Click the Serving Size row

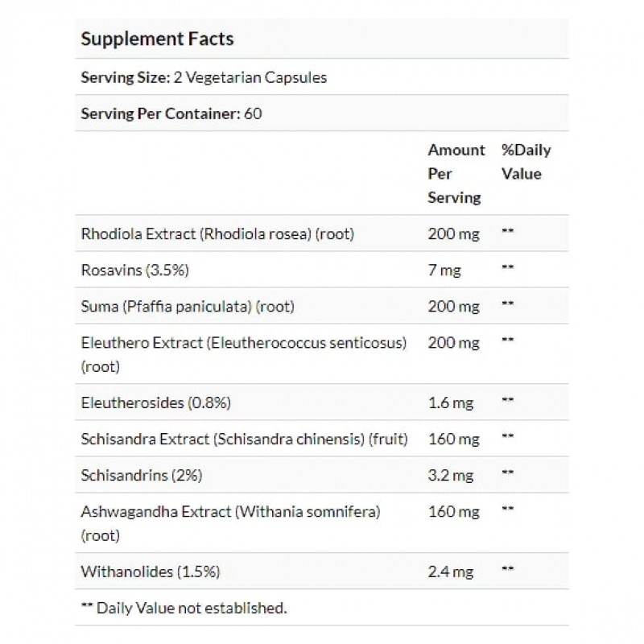point(204,78)
